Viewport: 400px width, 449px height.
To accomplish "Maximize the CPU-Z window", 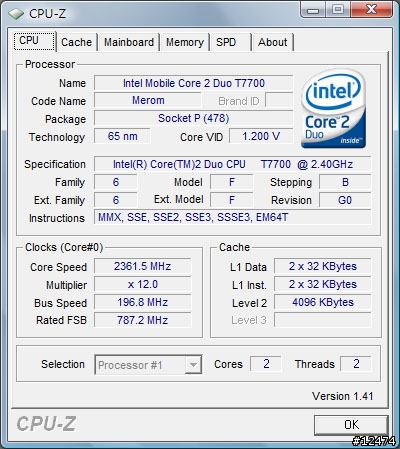I will pos(338,10).
